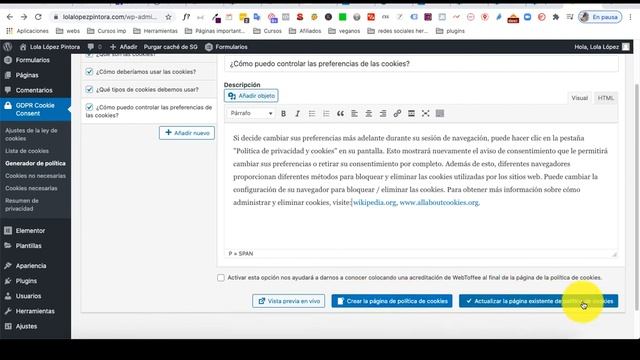
Task: Click the title field '¿Cómo puedo controlar las preferencias...'
Action: click(x=421, y=64)
